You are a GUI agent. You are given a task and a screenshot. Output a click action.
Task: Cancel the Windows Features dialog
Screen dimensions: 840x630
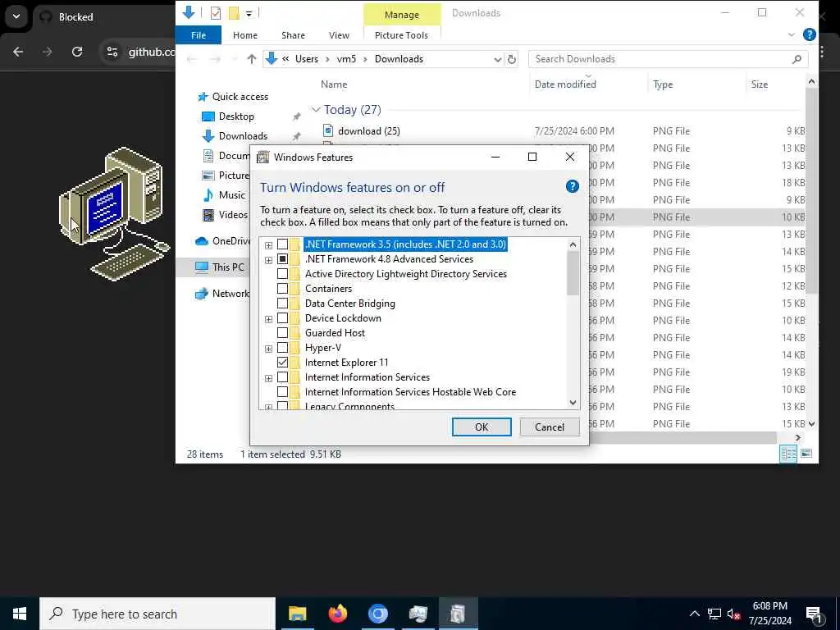point(550,427)
